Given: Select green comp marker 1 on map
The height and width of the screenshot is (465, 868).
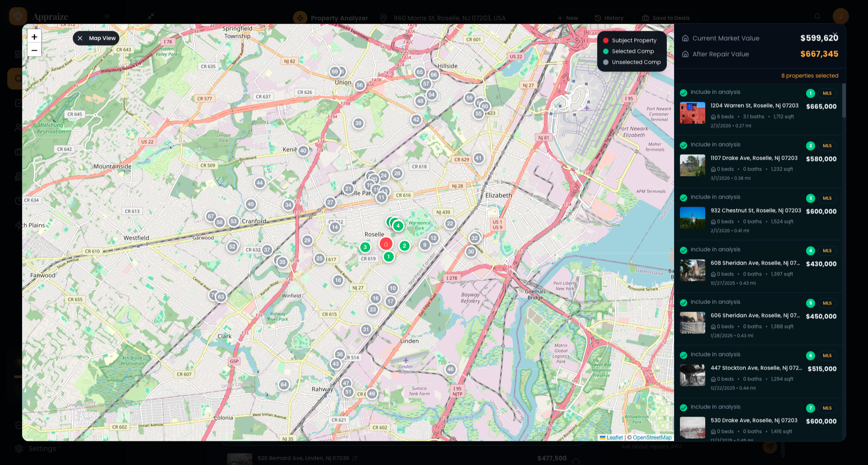Looking at the screenshot, I should pyautogui.click(x=388, y=256).
